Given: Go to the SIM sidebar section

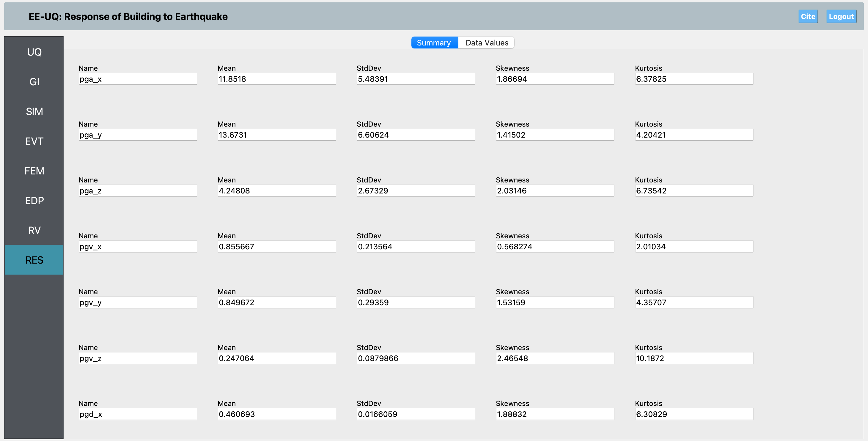Looking at the screenshot, I should pyautogui.click(x=34, y=111).
